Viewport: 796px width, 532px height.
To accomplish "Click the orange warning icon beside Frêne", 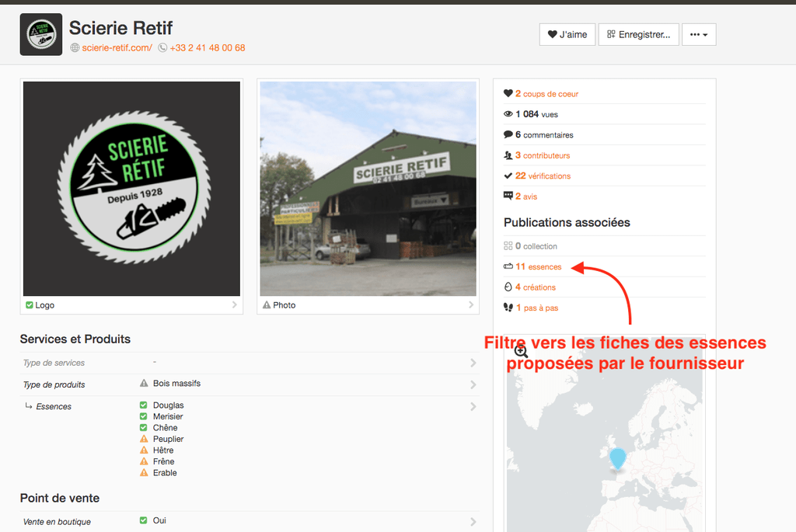I will 144,461.
